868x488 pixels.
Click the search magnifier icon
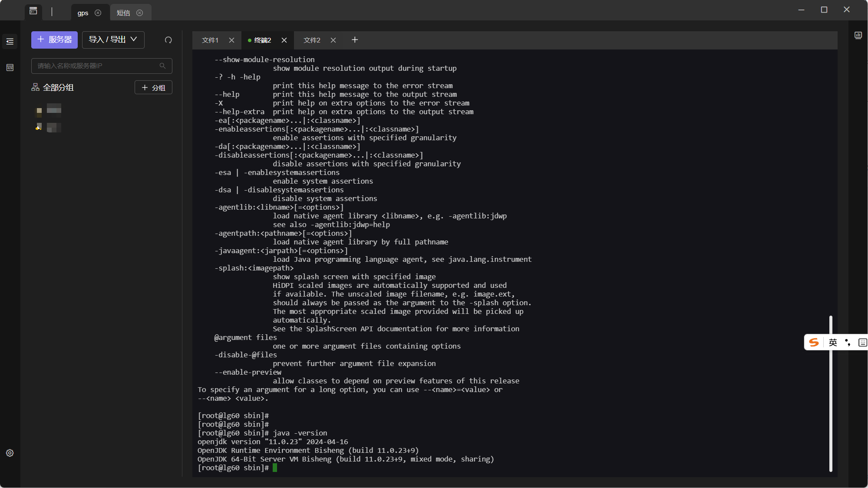coord(162,66)
